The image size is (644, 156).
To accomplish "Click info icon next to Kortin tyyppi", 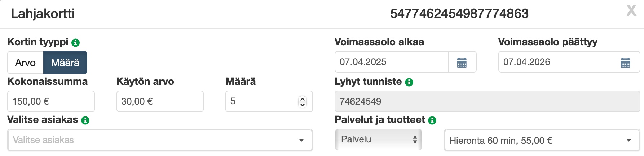I will point(75,43).
